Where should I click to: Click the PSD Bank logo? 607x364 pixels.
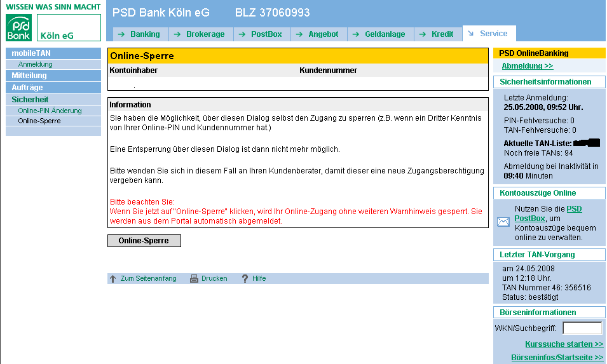point(18,27)
